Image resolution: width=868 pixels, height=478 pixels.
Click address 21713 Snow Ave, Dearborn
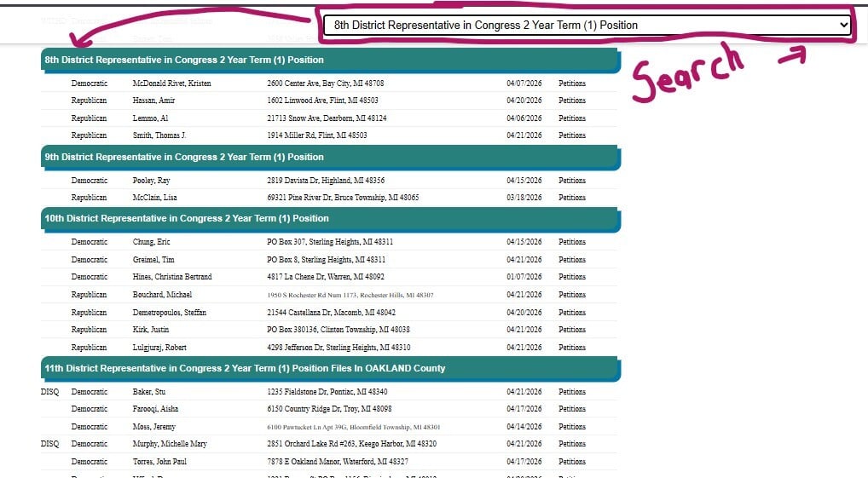tap(327, 118)
